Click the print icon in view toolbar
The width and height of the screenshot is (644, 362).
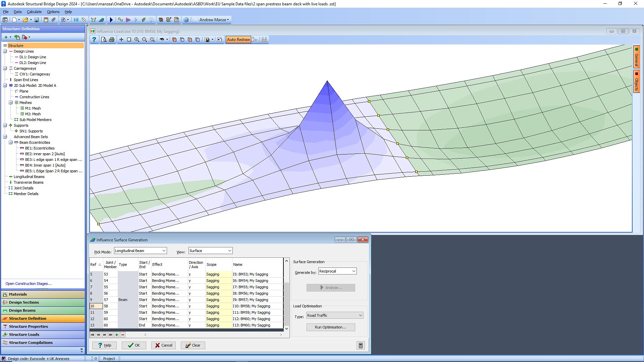[112, 40]
